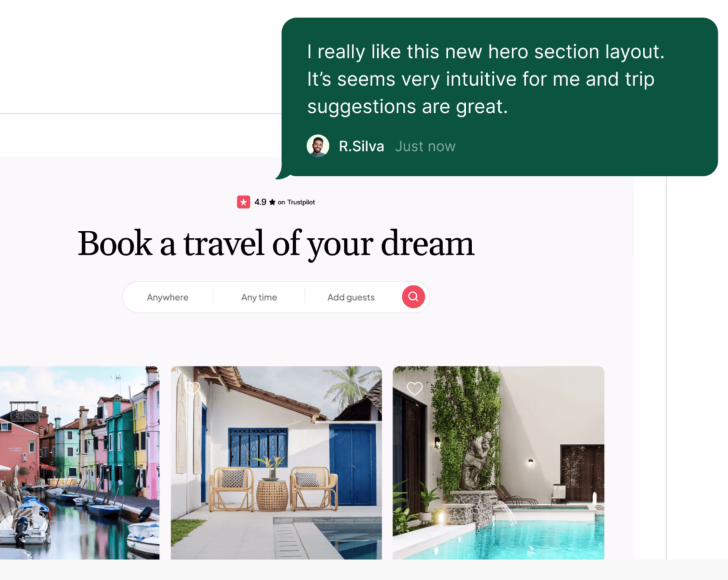This screenshot has width=728, height=580.
Task: Click R.Silva's profile avatar
Action: pyautogui.click(x=318, y=146)
